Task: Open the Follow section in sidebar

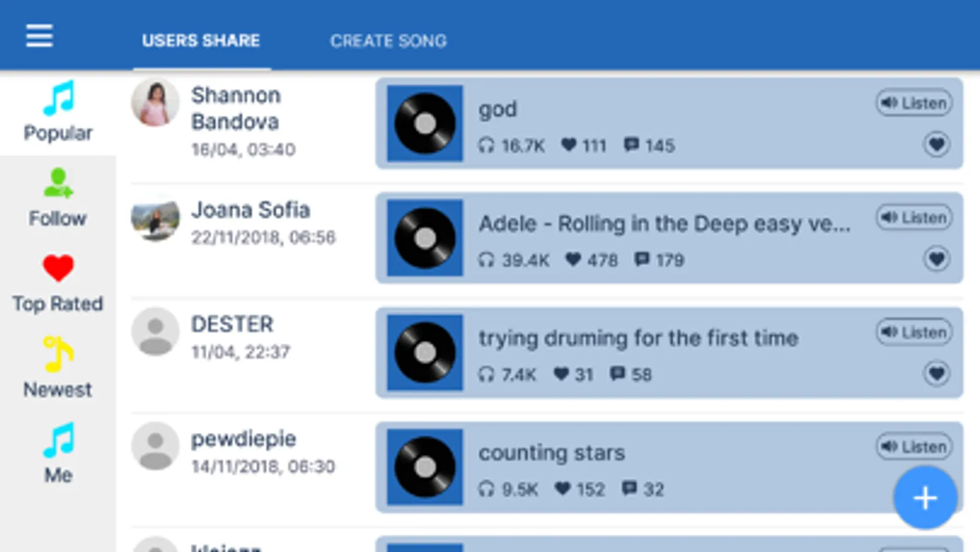Action: coord(58,197)
